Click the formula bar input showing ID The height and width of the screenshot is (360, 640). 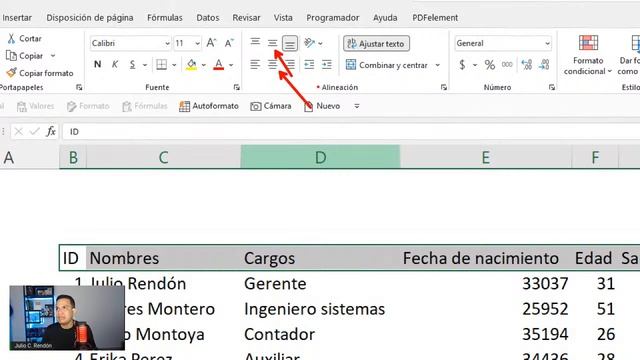click(x=351, y=131)
